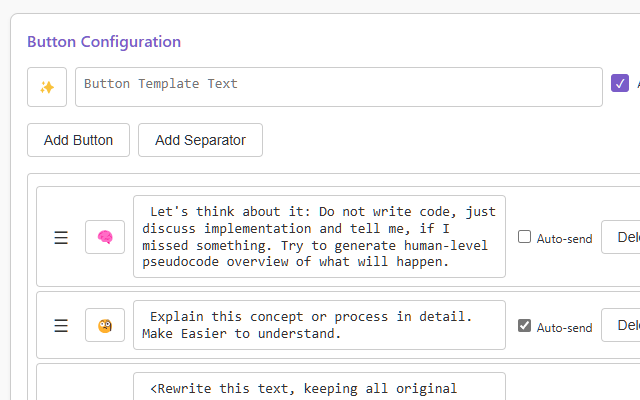
Task: Delete the 'Explain this concept' button row
Action: (x=622, y=325)
